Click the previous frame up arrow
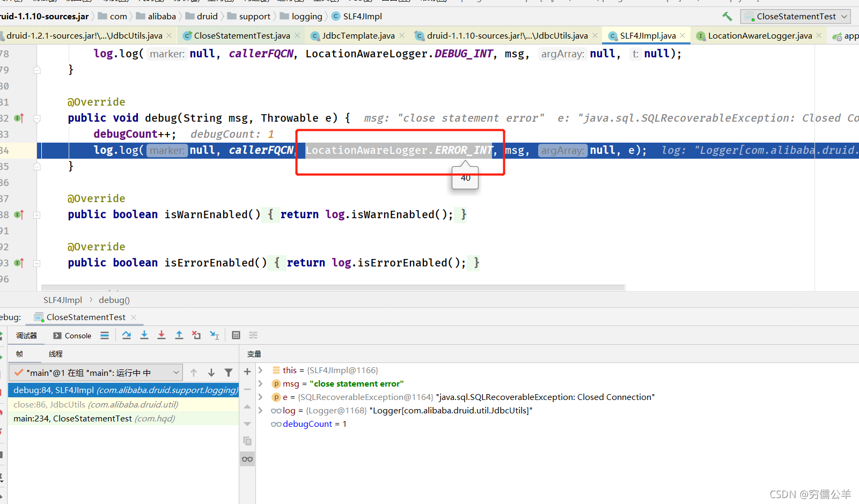This screenshot has height=504, width=859. pyautogui.click(x=194, y=373)
